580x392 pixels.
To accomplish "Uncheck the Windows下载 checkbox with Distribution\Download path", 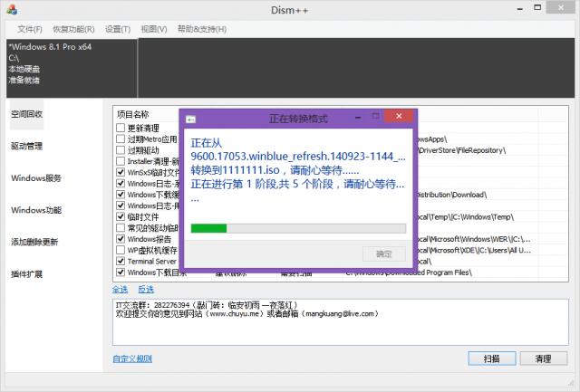I will (121, 195).
